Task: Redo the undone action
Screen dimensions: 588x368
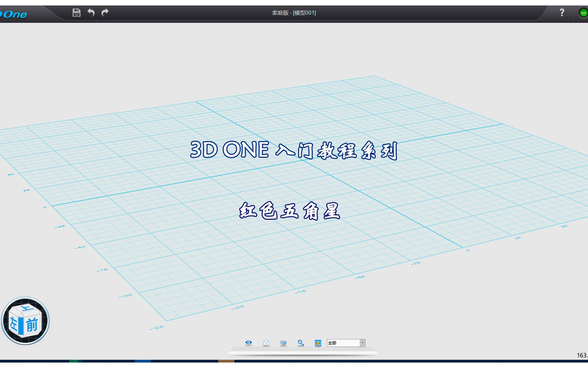Action: (105, 13)
